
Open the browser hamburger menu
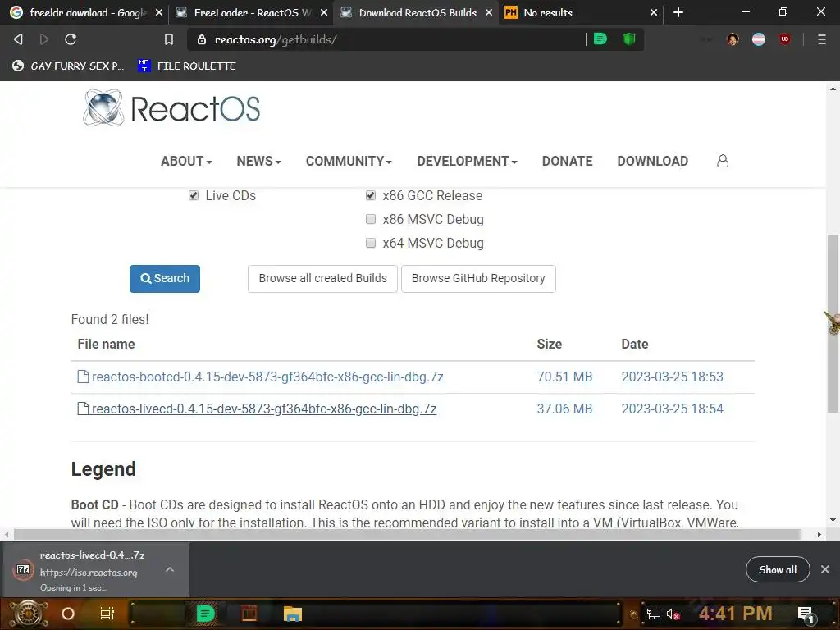pos(821,39)
